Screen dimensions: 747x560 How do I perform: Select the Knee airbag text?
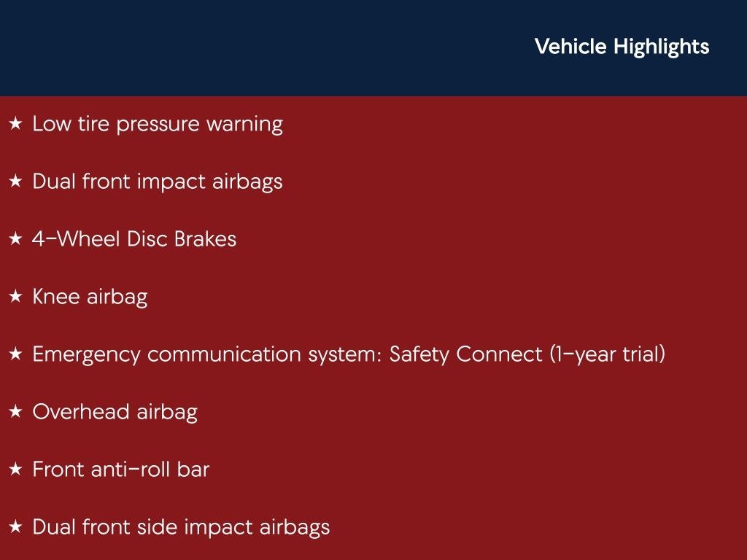click(x=90, y=297)
